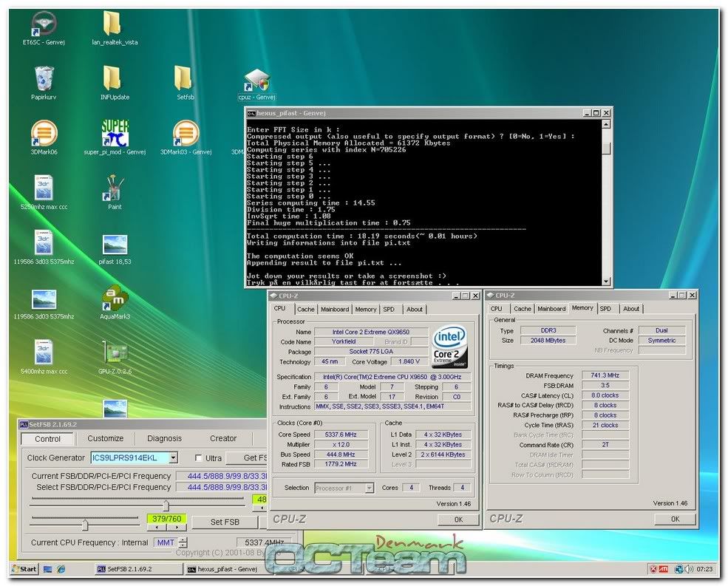Click the Set FSB button
728x586 pixels.
coord(225,522)
